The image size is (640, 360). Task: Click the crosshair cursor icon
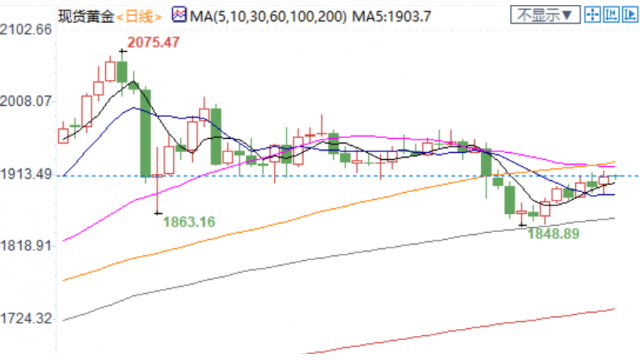(592, 15)
